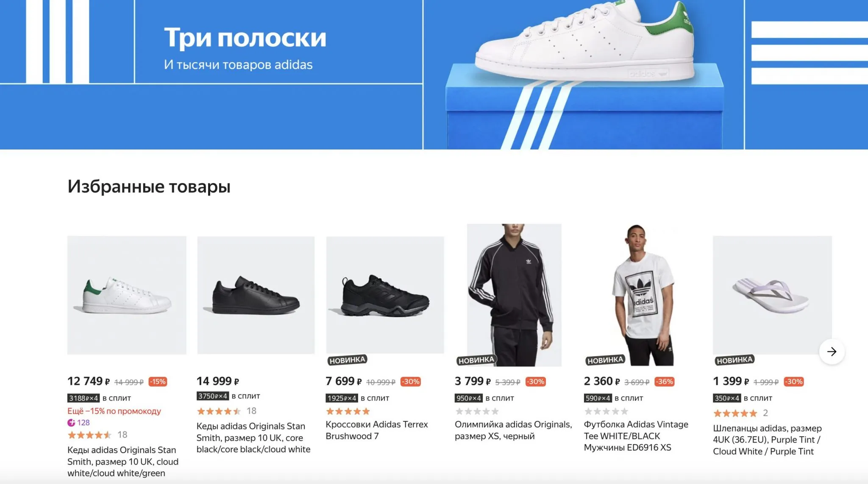The height and width of the screenshot is (484, 868).
Task: Click the -15% discount badge on Stan Smith
Action: [158, 382]
